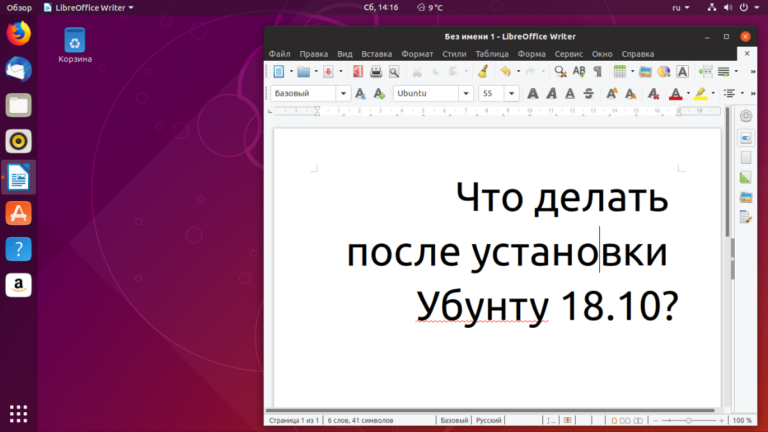The image size is (768, 432).
Task: Insert a table using grid icon
Action: [x=620, y=72]
